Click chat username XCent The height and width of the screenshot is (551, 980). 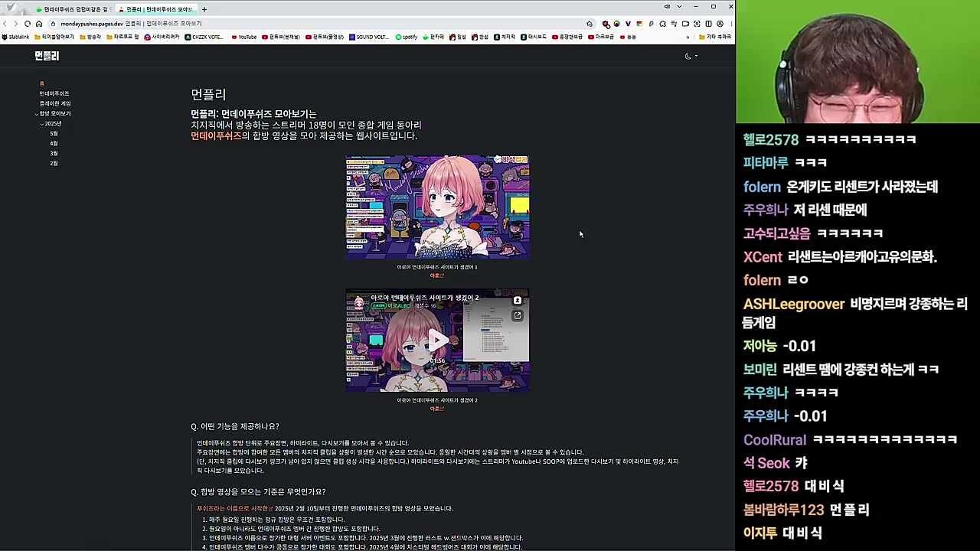(x=763, y=257)
